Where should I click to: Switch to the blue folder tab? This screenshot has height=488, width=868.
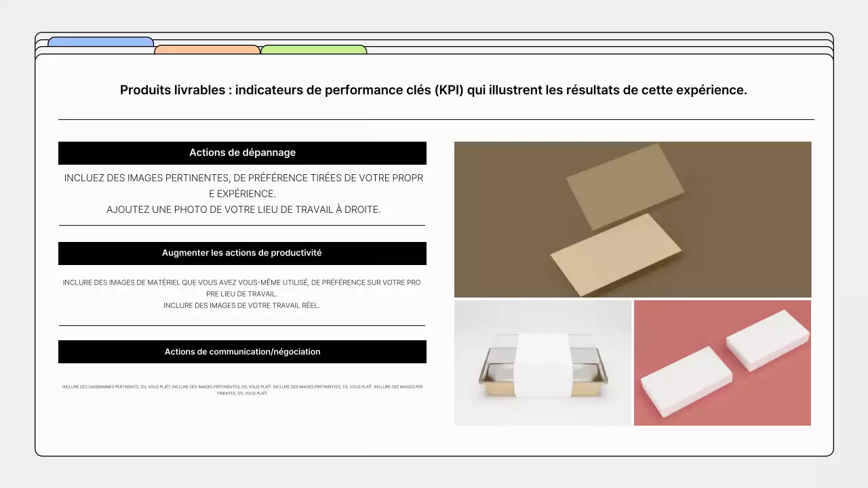(x=100, y=42)
